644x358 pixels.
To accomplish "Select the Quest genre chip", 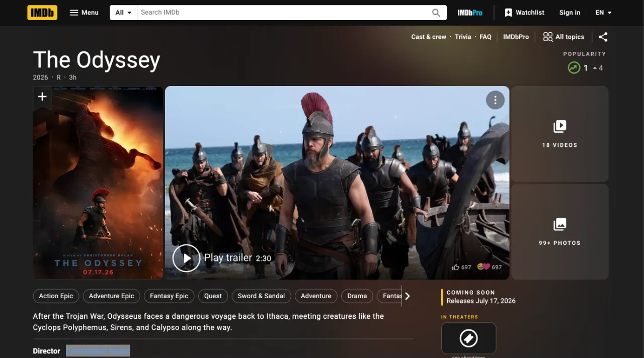I will click(x=213, y=296).
